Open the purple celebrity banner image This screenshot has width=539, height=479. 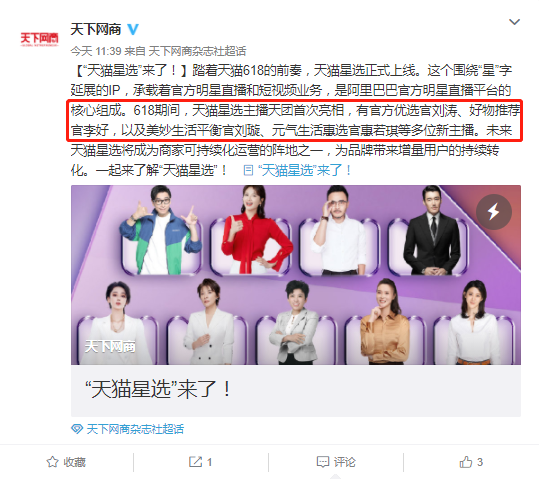pos(296,275)
